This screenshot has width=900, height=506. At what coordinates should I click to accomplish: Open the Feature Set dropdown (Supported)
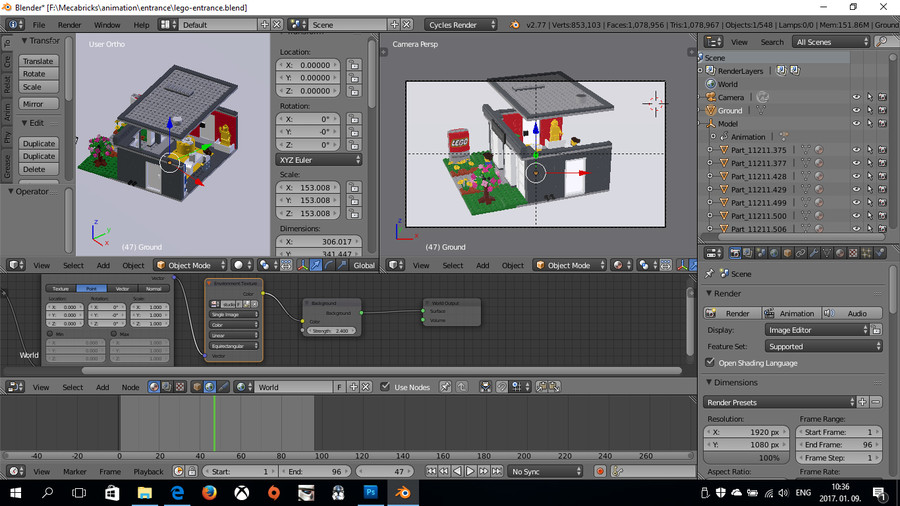coord(824,347)
